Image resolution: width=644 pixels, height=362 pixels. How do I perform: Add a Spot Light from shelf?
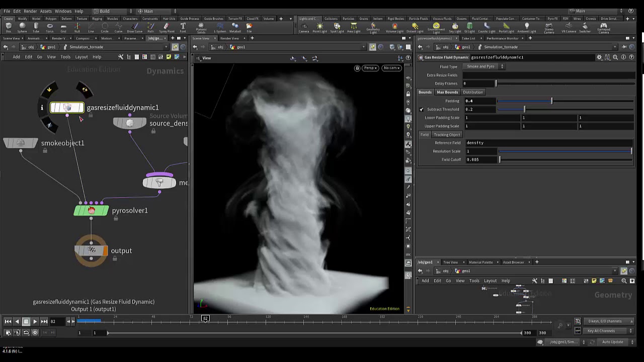tap(337, 28)
